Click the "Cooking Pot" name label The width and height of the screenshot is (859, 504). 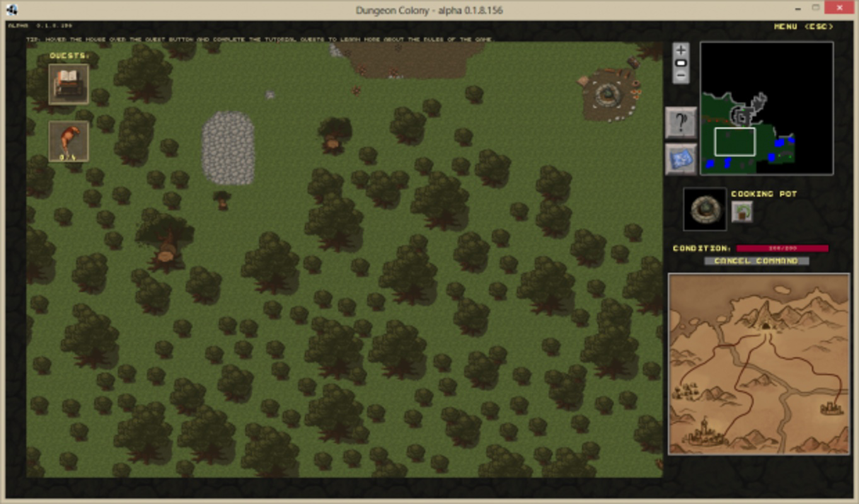coord(764,194)
